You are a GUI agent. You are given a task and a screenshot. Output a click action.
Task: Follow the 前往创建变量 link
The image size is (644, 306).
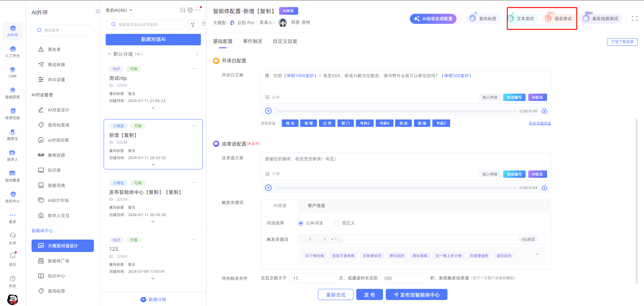coord(540,123)
